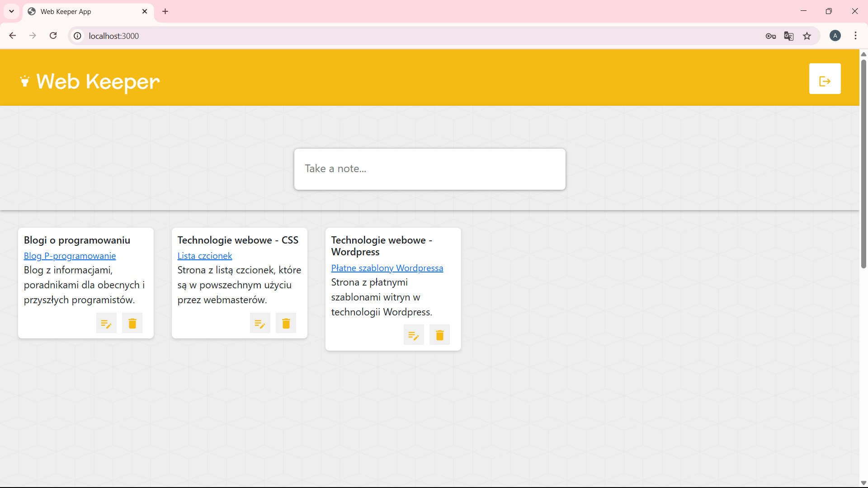
Task: Open the tab search dropdown arrow
Action: 12,11
